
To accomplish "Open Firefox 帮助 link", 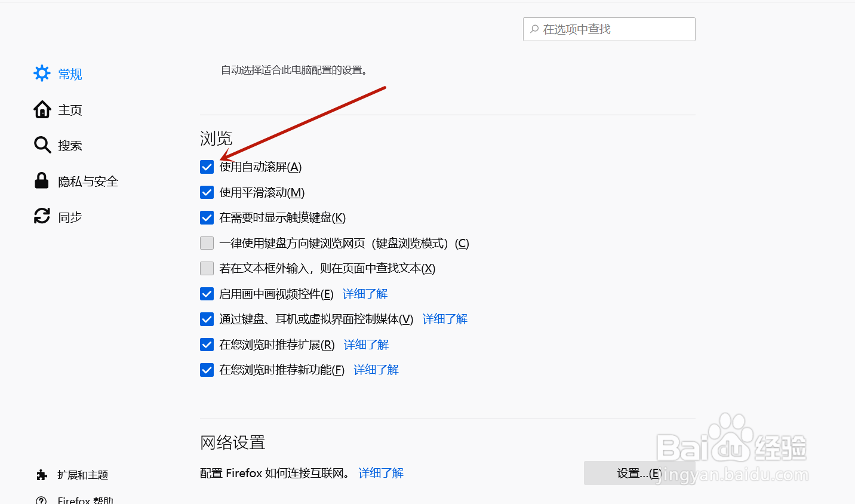I will [x=85, y=500].
